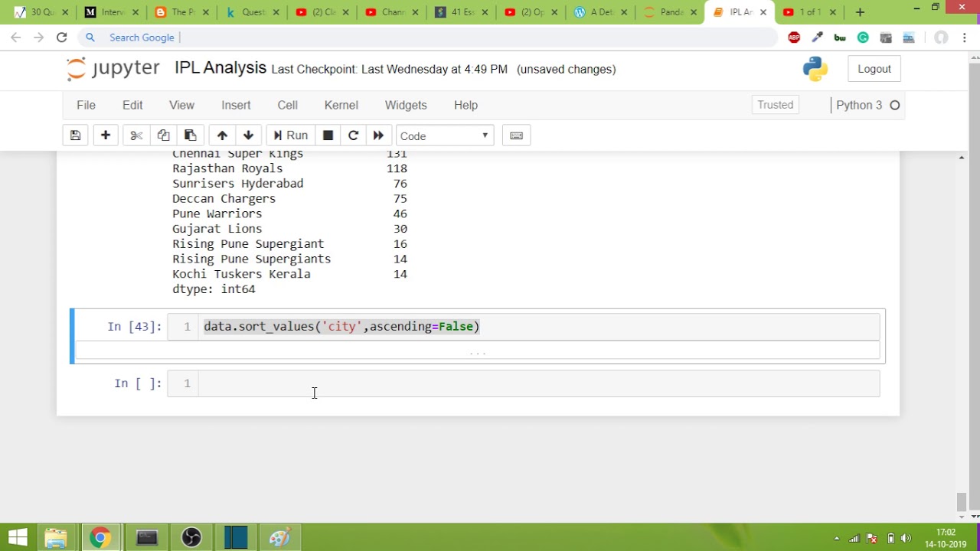980x551 pixels.
Task: Open the Adblock Plus extension icon
Action: 794,37
